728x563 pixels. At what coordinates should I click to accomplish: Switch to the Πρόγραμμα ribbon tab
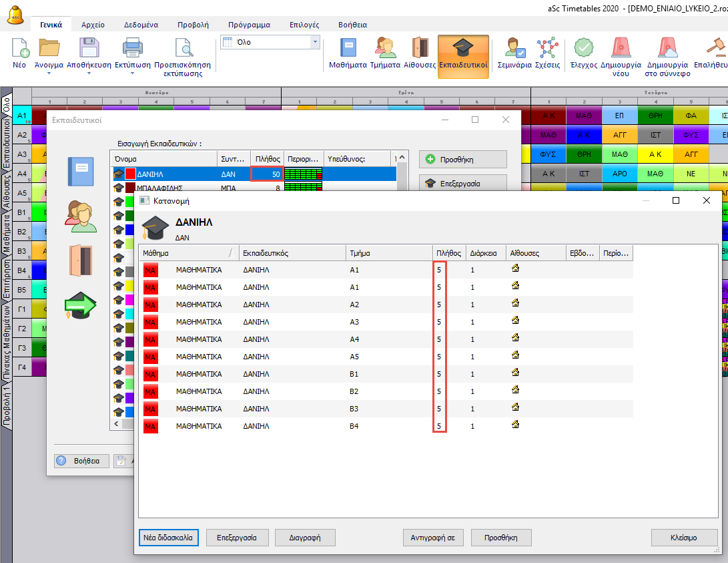(249, 25)
